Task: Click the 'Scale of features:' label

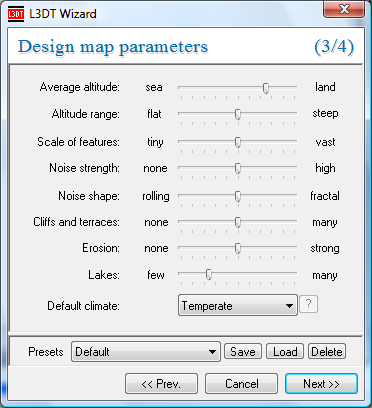Action: coord(78,142)
